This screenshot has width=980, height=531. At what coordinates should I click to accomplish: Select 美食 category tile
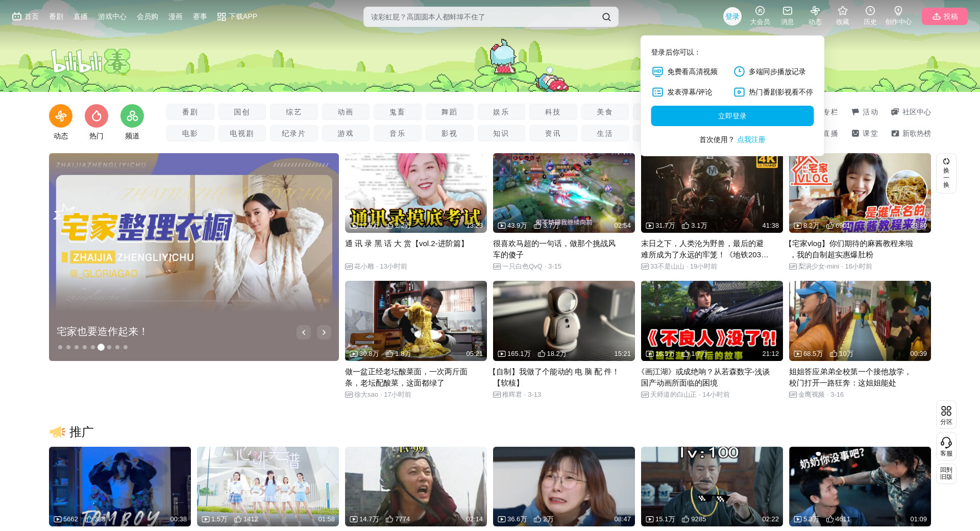pos(605,112)
